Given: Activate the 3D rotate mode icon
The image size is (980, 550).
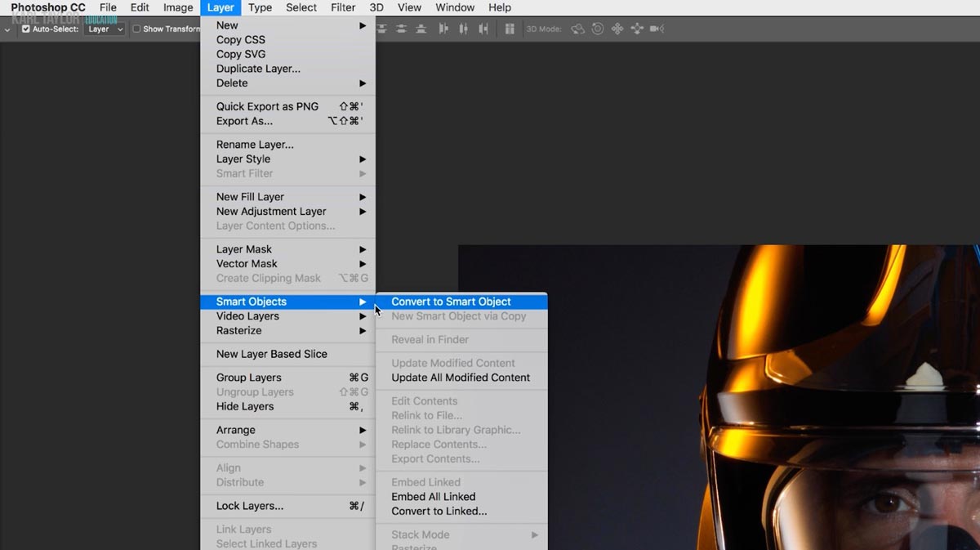Looking at the screenshot, I should 578,29.
